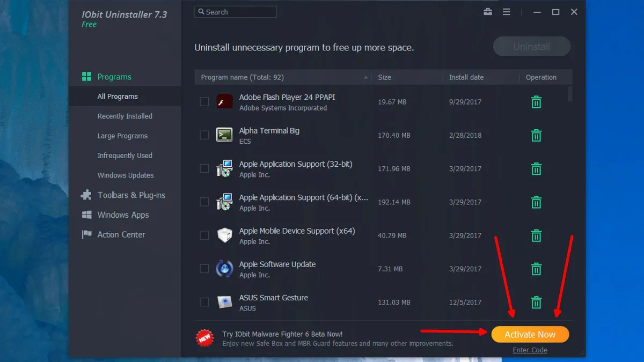
Task: Select the Apple Software Update checkbox
Action: click(204, 268)
